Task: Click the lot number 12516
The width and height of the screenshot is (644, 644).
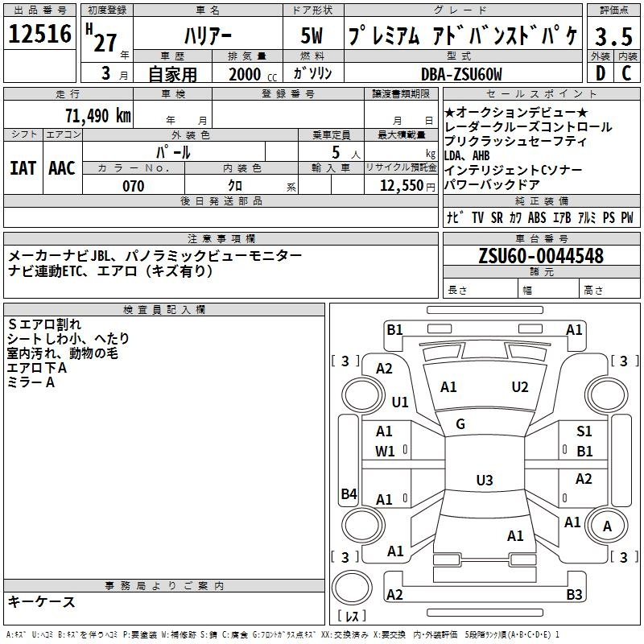Action: pyautogui.click(x=39, y=34)
